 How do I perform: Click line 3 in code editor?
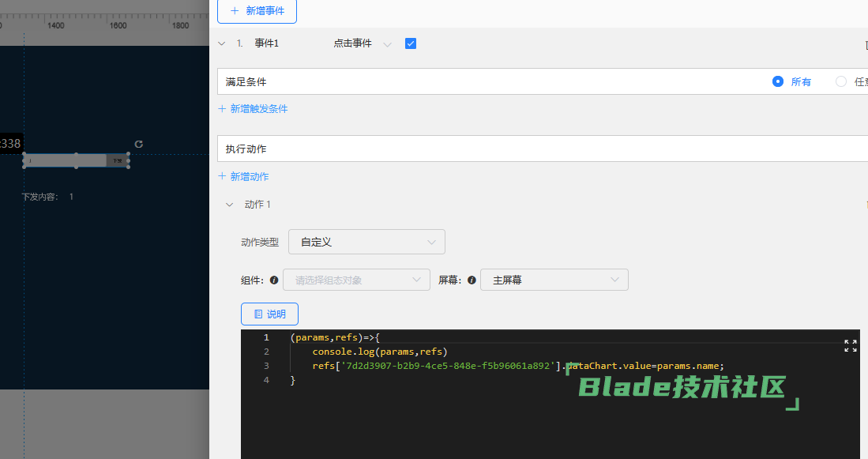[505, 366]
